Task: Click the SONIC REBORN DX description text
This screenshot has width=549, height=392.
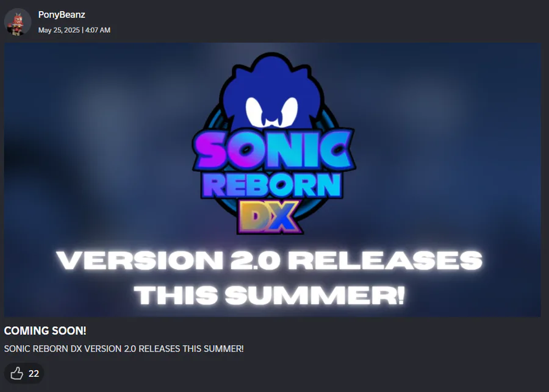Action: click(124, 349)
